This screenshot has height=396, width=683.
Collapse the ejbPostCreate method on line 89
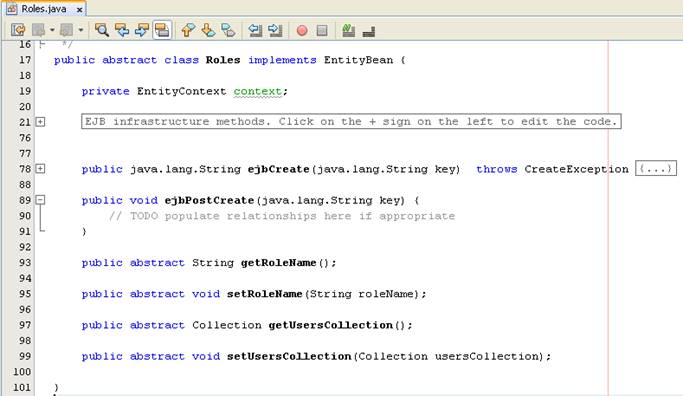click(x=40, y=200)
